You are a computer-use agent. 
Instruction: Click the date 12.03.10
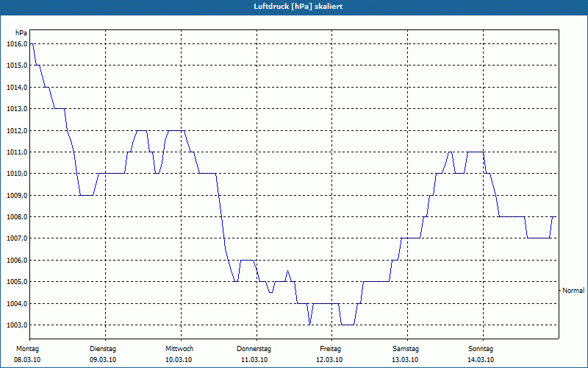(329, 360)
